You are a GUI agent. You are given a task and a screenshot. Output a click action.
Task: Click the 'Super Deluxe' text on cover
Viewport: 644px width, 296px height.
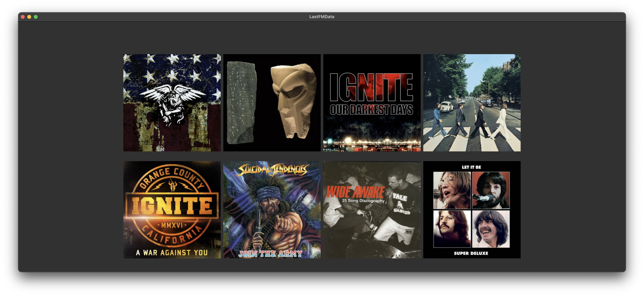(x=471, y=253)
